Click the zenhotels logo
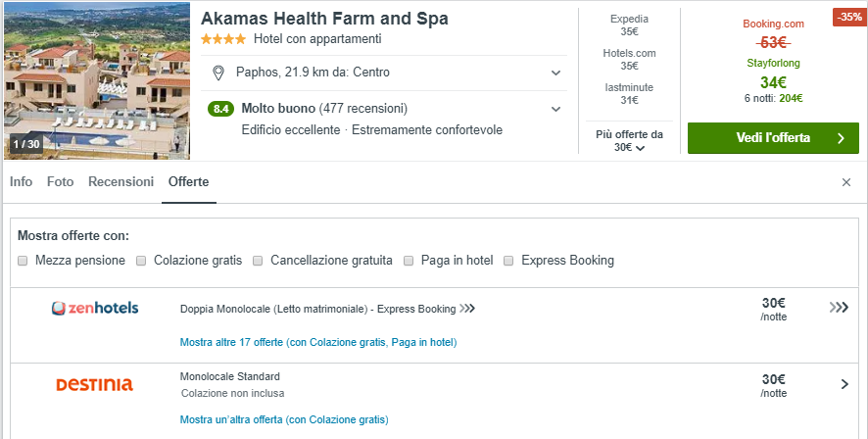This screenshot has width=868, height=439. coord(95,309)
